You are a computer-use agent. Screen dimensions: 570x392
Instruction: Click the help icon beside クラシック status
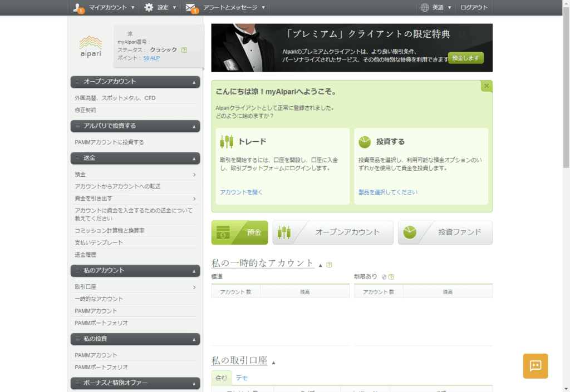[x=184, y=50]
